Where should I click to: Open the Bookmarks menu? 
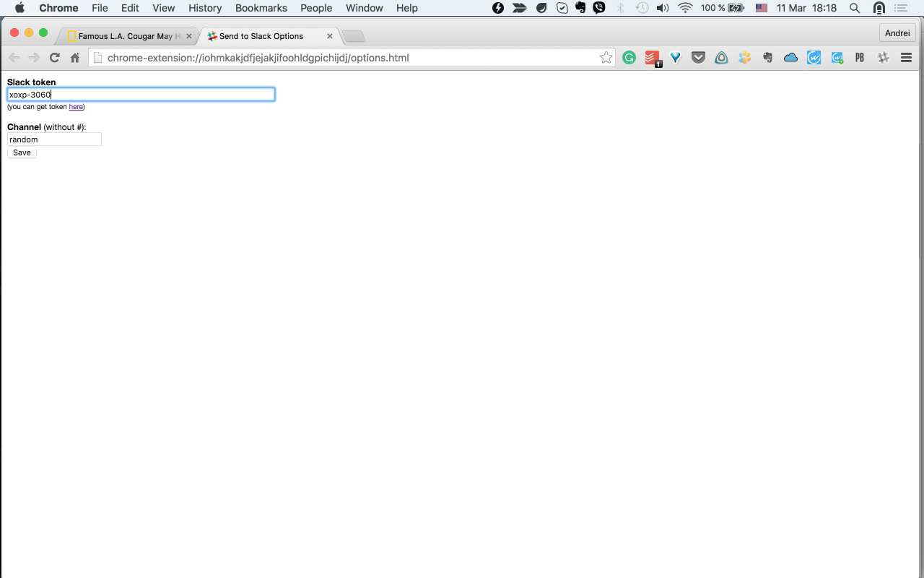[261, 8]
